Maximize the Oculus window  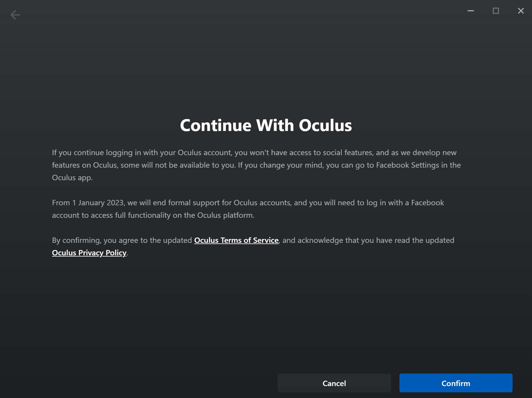click(496, 11)
